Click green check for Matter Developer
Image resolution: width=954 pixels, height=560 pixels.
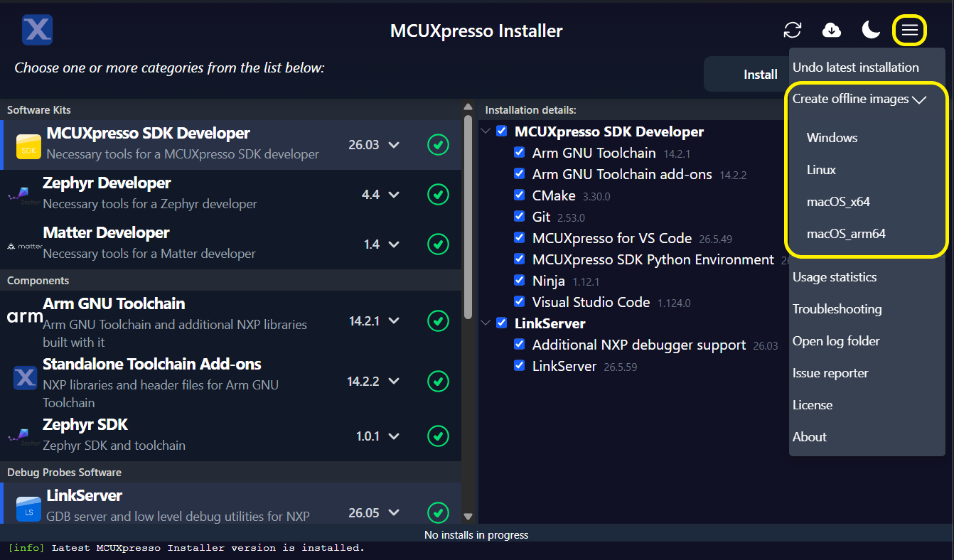point(438,244)
